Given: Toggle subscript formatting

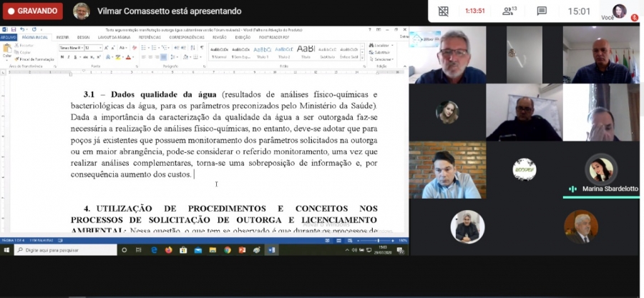Looking at the screenshot, I should [x=92, y=57].
